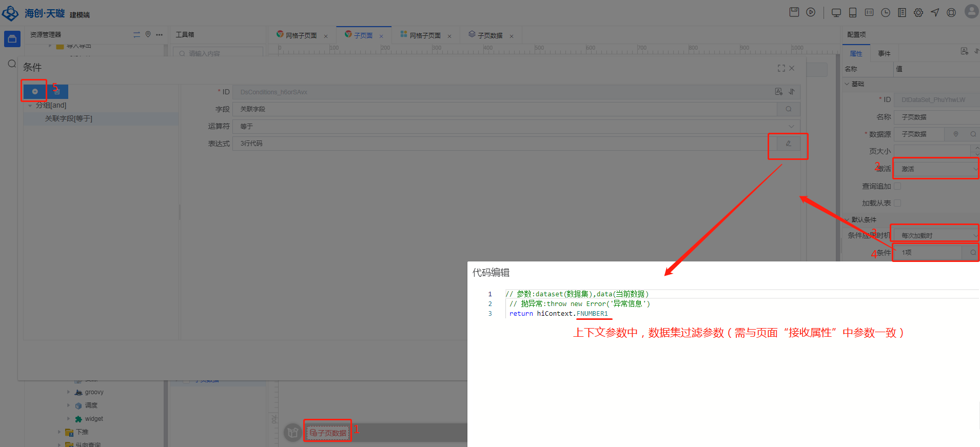This screenshot has height=447, width=980.
Task: Open the 激活 dropdown
Action: pos(936,169)
